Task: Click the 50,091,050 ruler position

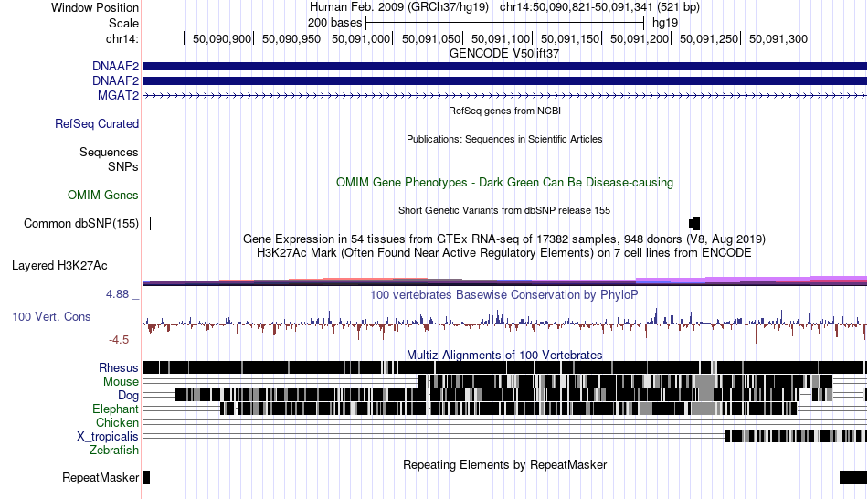Action: [431, 38]
